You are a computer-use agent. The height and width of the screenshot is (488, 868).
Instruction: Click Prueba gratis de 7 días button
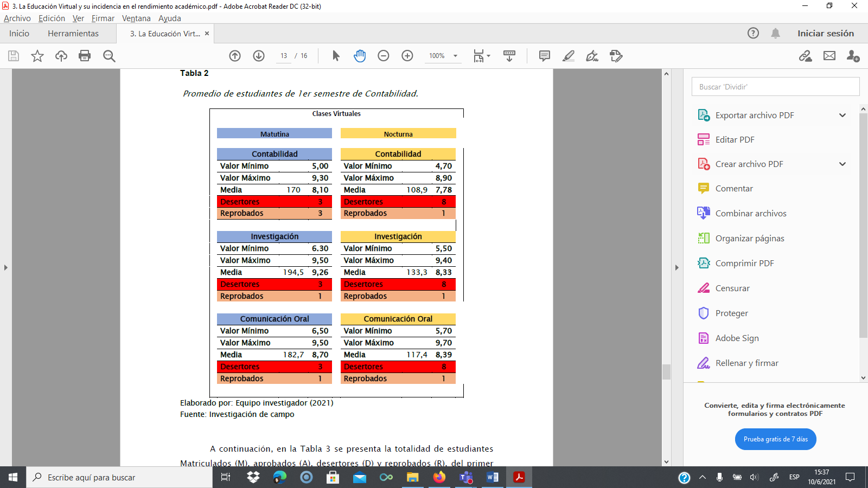pos(775,439)
